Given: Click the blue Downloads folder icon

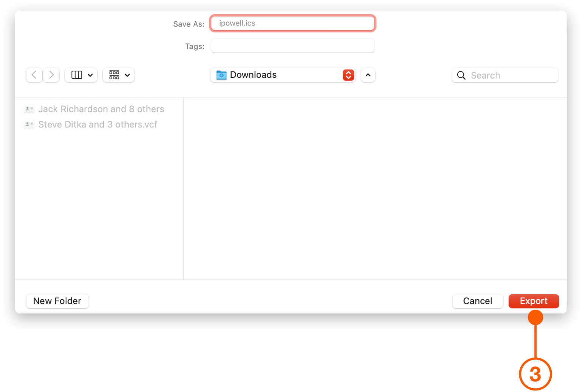Looking at the screenshot, I should pyautogui.click(x=221, y=75).
